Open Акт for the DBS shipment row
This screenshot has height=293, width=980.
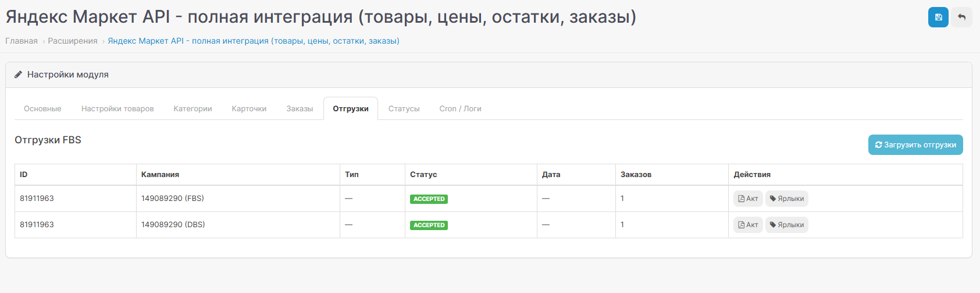(x=748, y=225)
